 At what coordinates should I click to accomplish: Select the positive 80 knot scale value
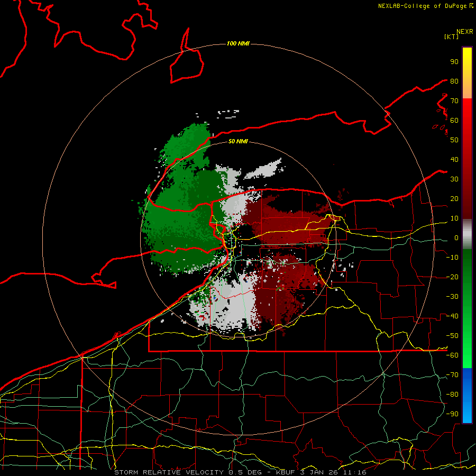pos(454,81)
